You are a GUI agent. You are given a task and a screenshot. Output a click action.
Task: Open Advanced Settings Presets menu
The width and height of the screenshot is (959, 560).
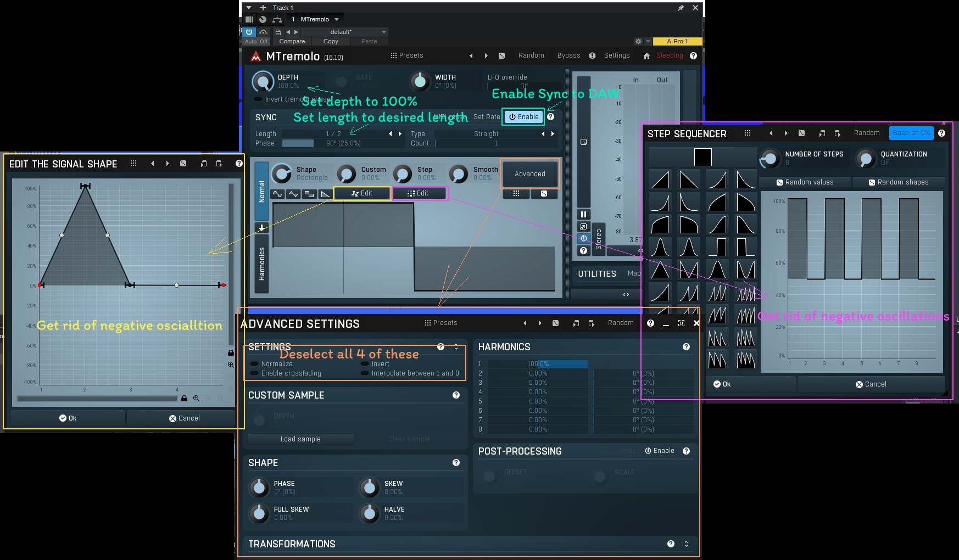441,323
